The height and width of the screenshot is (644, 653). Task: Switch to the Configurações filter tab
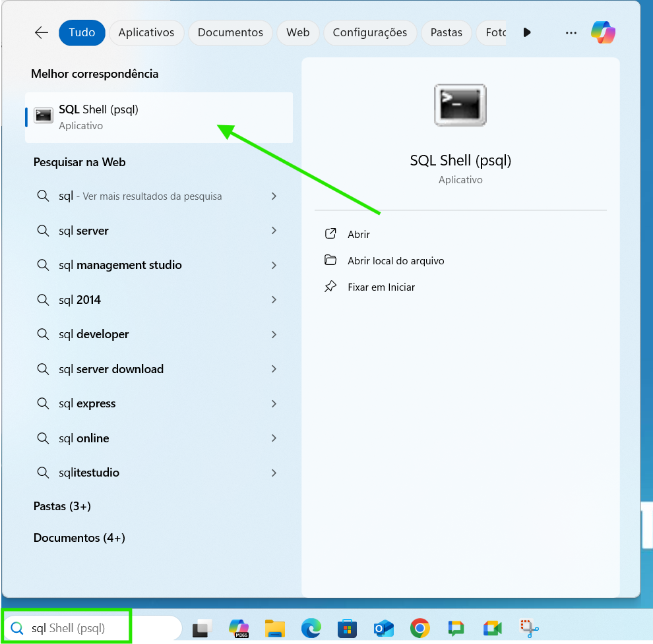pos(370,32)
